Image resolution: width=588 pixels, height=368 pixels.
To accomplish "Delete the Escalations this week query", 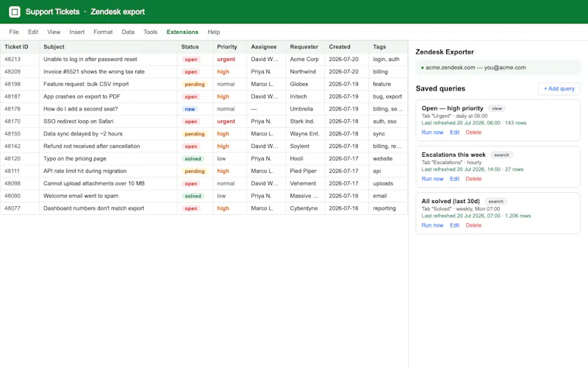I will [473, 179].
